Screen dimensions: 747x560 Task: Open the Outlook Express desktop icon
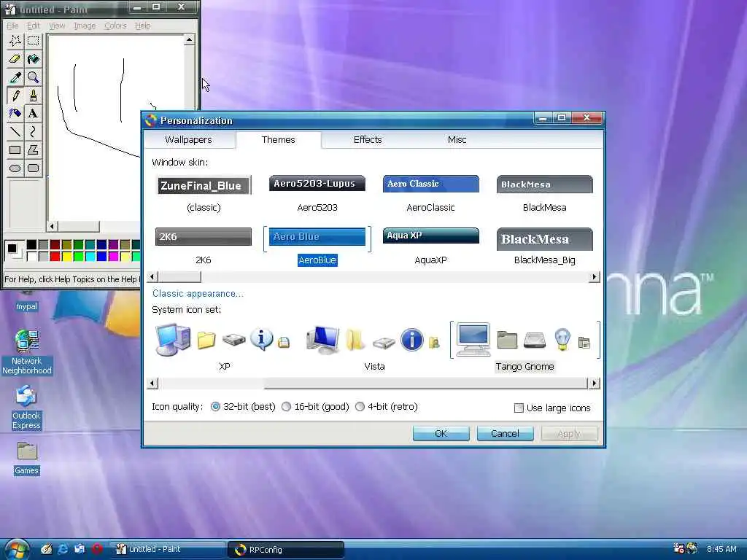(26, 408)
